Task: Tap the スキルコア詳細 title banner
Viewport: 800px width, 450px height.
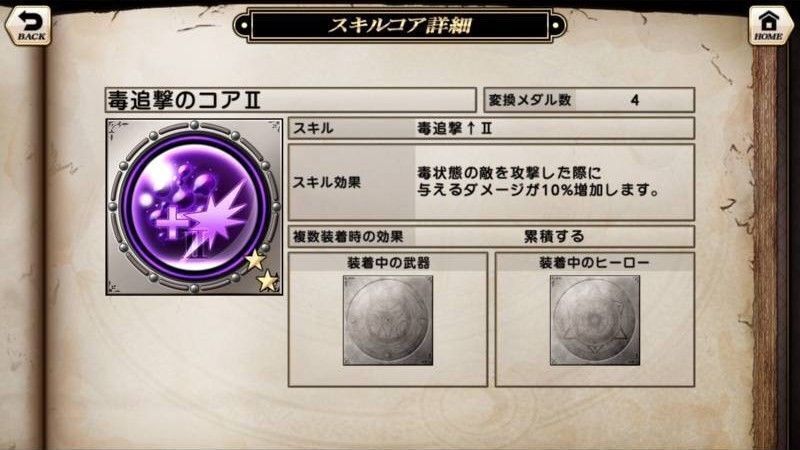Action: (x=399, y=25)
